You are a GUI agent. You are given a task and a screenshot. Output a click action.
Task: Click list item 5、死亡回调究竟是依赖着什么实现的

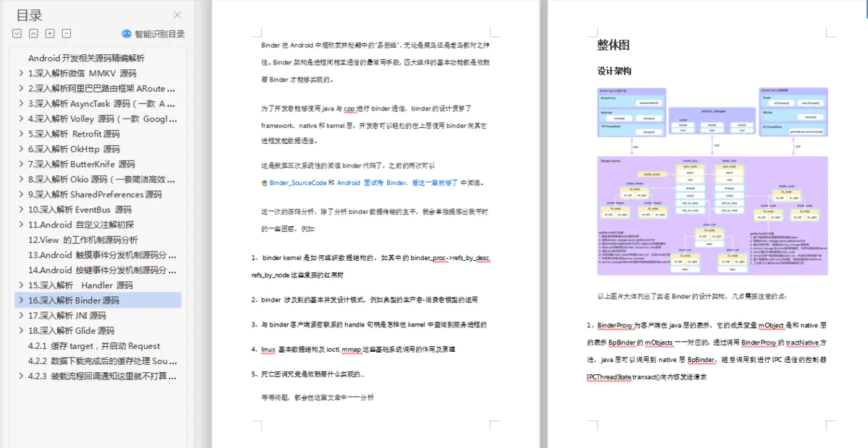coord(308,374)
